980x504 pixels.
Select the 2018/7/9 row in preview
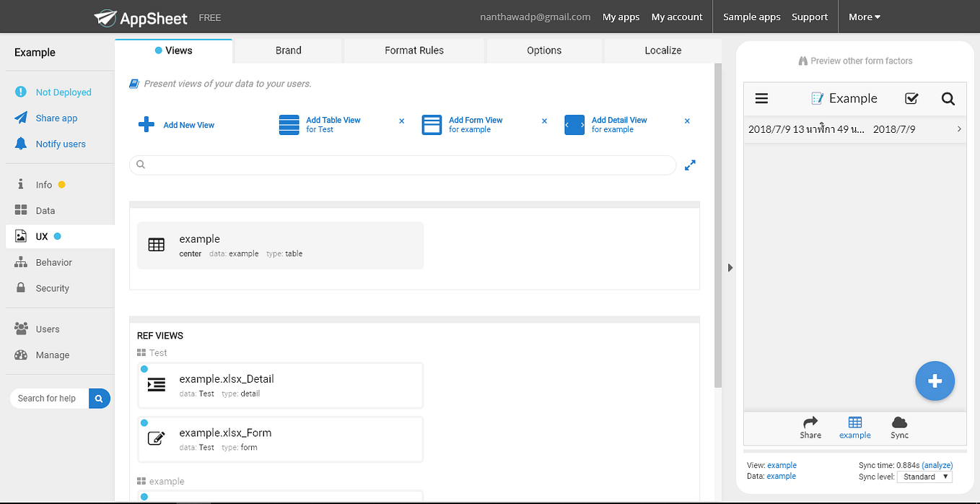(x=855, y=129)
